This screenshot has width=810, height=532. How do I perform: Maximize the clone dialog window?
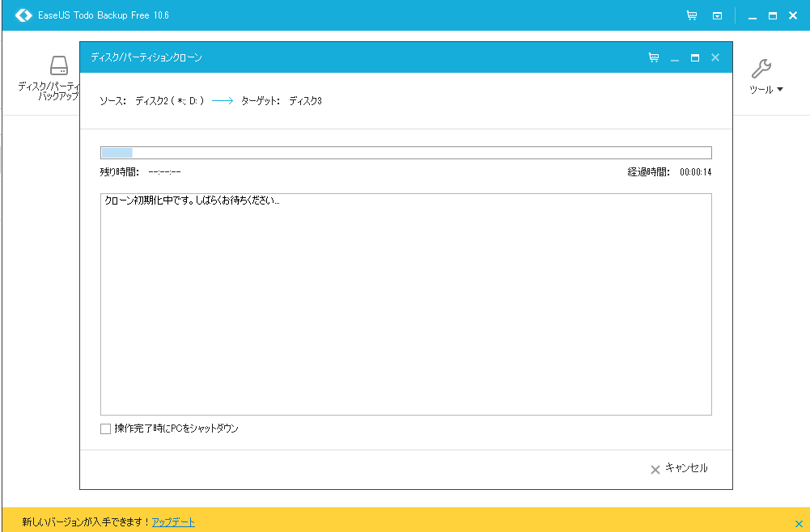pos(695,57)
